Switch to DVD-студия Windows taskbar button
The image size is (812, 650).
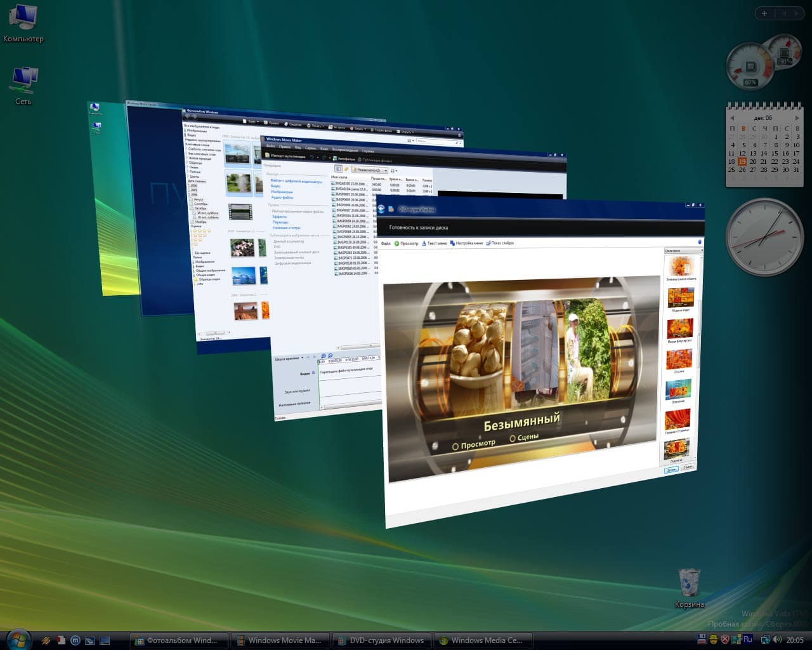point(381,640)
